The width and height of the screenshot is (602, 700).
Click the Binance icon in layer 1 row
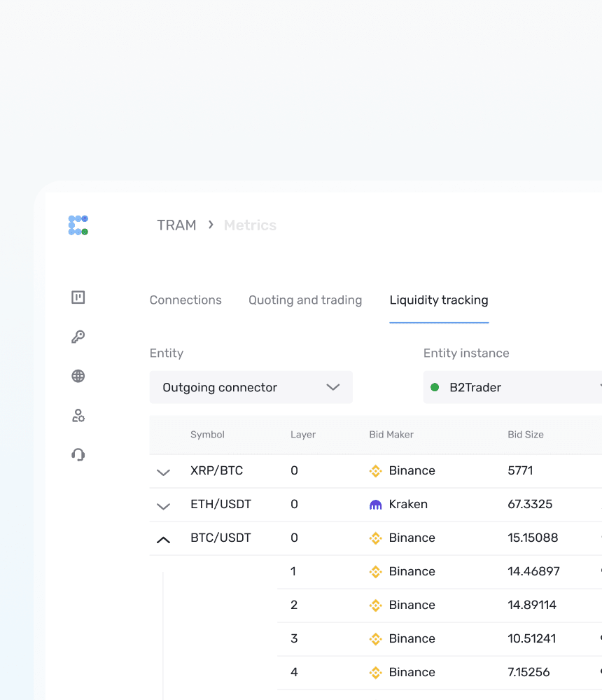[376, 572]
